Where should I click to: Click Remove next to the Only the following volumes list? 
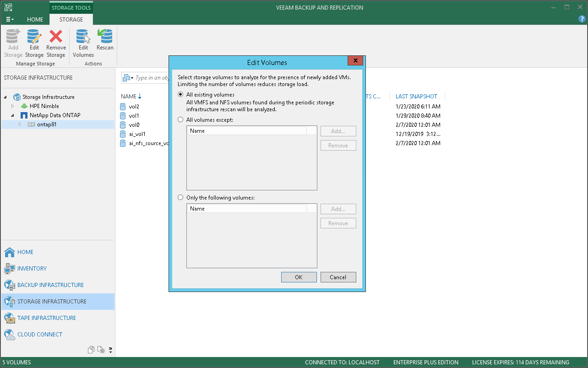338,223
